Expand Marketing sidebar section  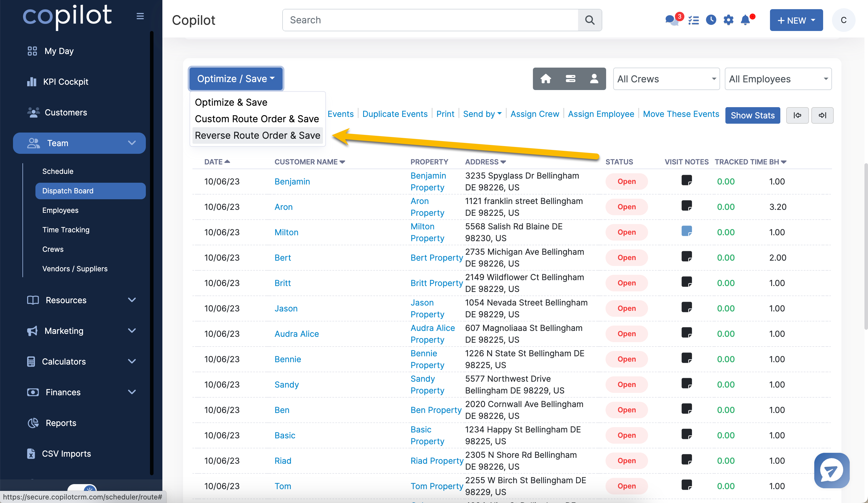(81, 331)
